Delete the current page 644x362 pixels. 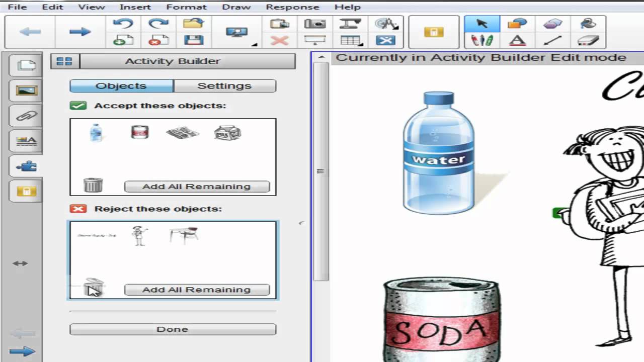coord(158,40)
